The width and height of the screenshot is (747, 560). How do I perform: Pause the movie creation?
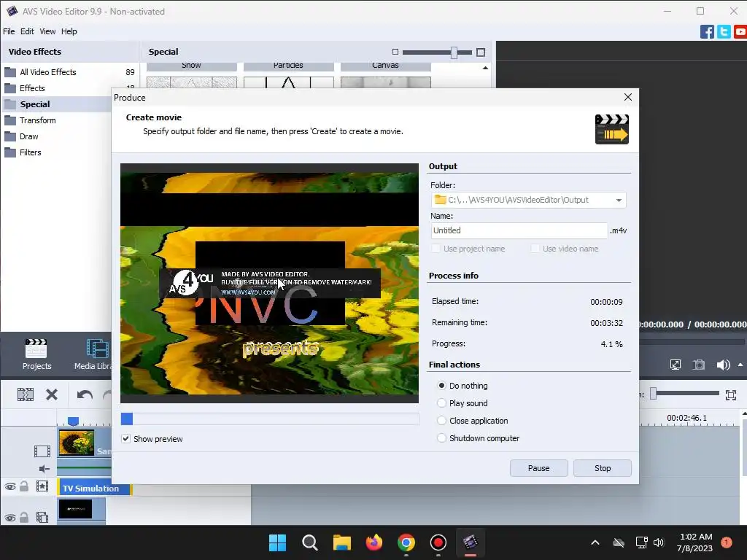pos(539,468)
